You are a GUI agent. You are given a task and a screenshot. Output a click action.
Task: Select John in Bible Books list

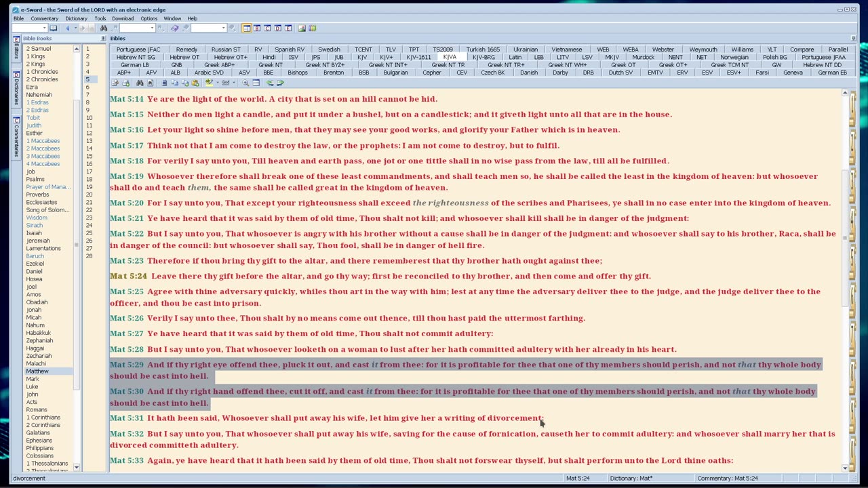point(32,394)
